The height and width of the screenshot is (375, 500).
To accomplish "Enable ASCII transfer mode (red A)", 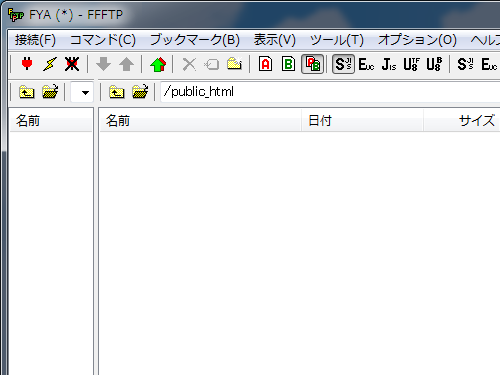I will tap(266, 64).
